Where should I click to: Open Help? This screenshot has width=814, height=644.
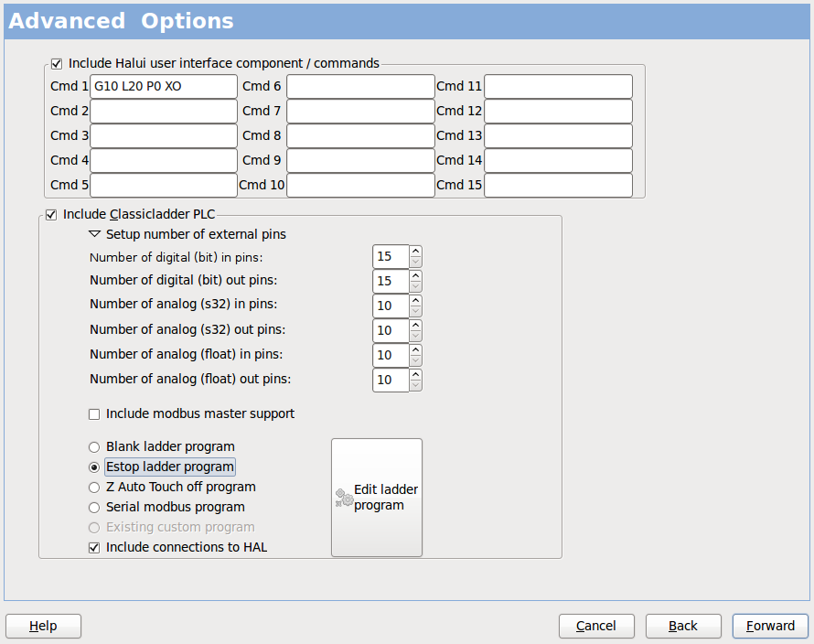pyautogui.click(x=43, y=626)
